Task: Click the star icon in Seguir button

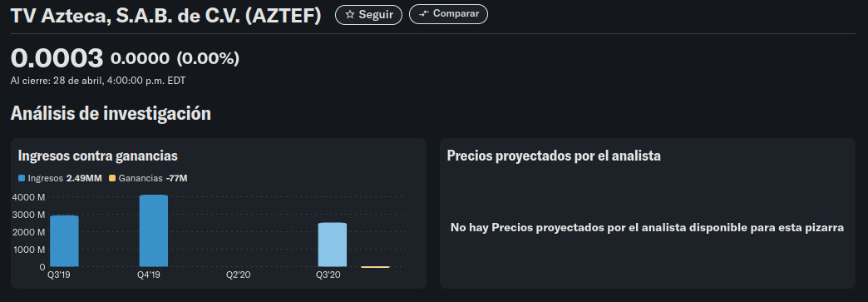Action: pos(349,15)
